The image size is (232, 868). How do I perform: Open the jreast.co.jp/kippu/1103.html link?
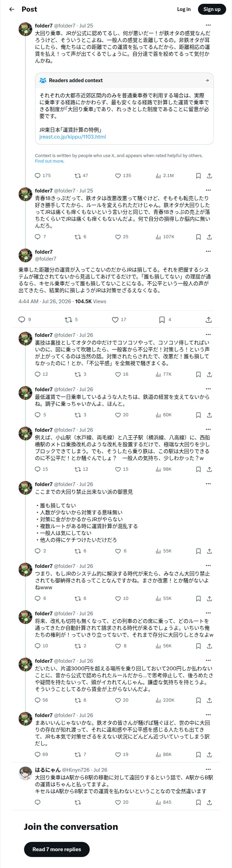73,137
